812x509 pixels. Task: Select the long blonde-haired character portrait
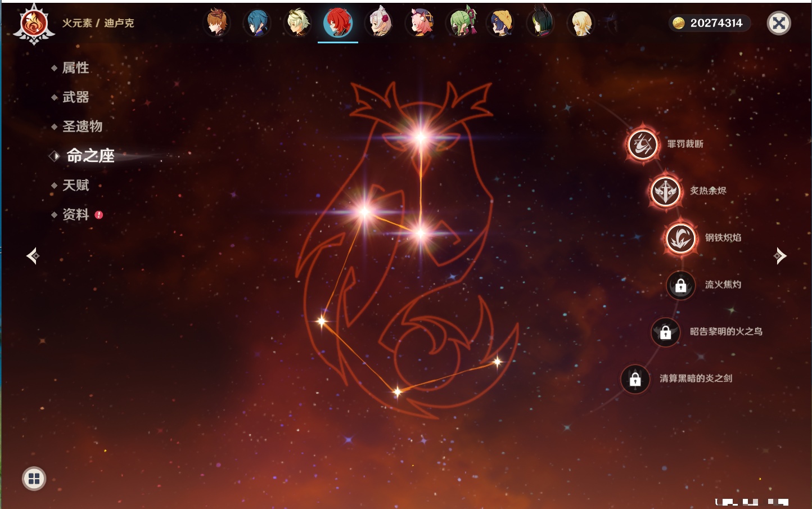(x=581, y=22)
